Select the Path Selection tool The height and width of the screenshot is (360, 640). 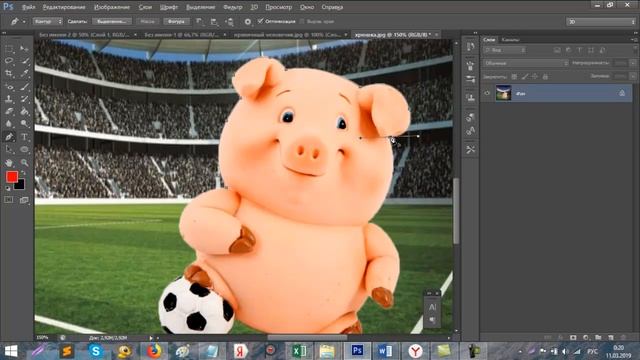[9, 149]
